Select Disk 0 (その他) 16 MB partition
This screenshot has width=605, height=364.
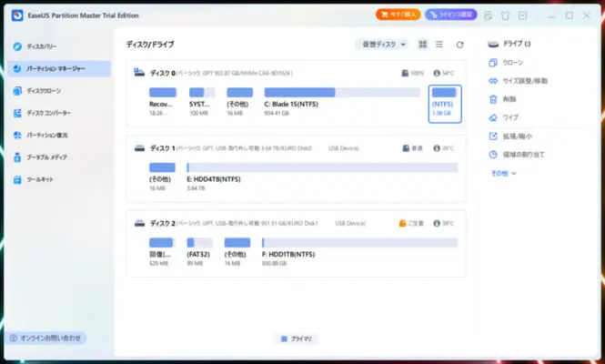(239, 102)
